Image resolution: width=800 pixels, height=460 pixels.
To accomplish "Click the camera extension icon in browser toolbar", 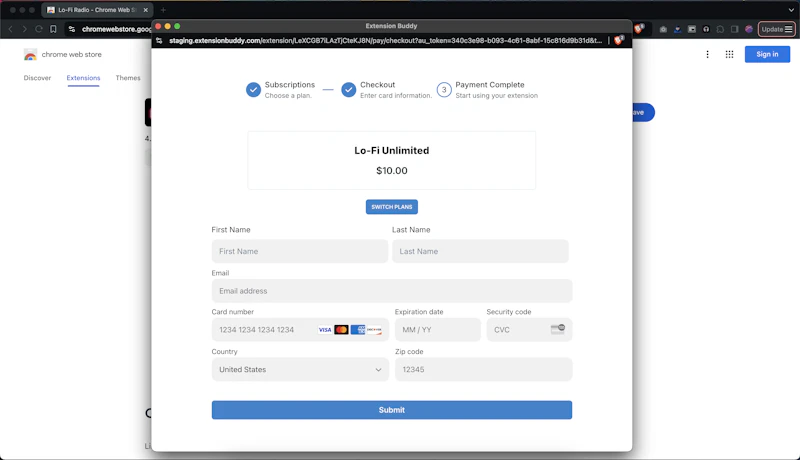I will [x=663, y=29].
